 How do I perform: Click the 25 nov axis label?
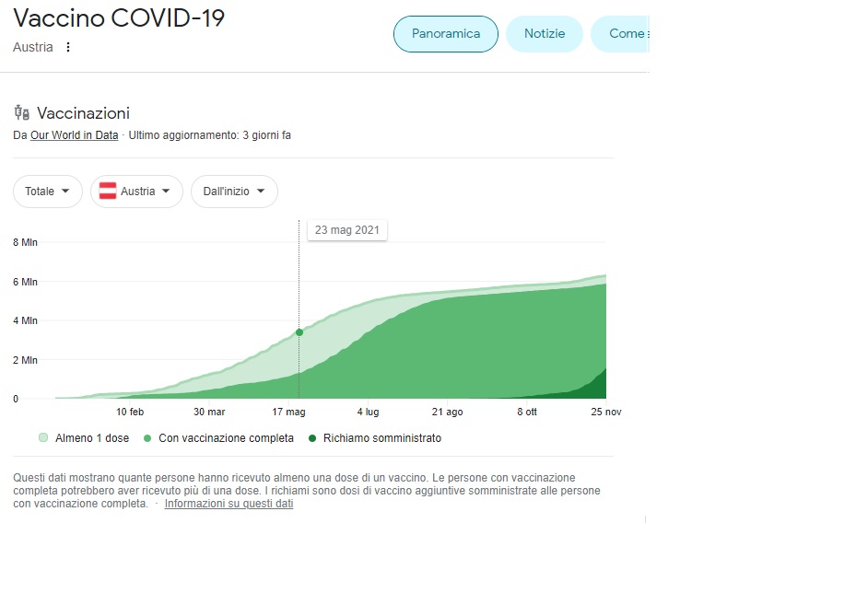click(x=605, y=412)
